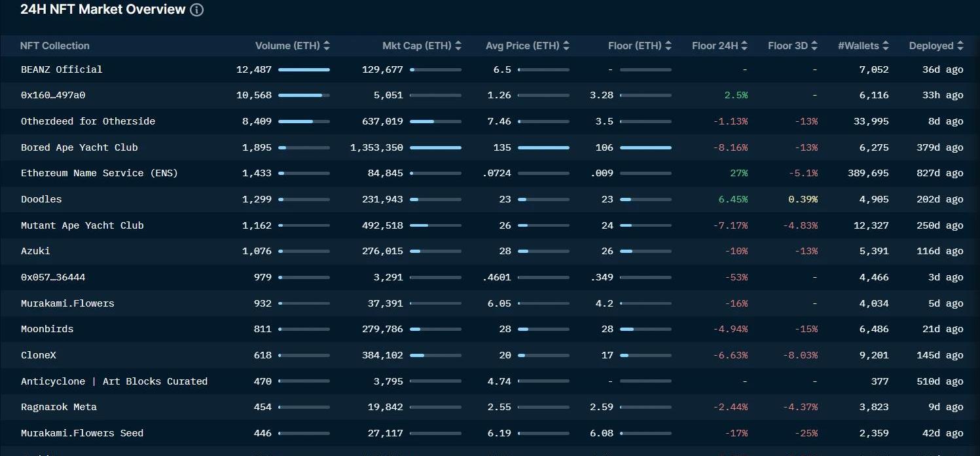The height and width of the screenshot is (456, 980).
Task: Click the 0.39% floor 3D value
Action: point(803,199)
